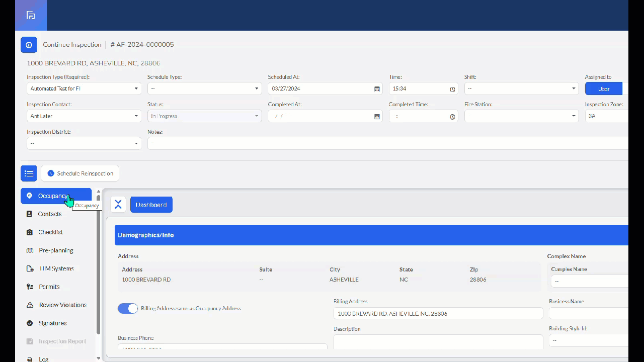Open the Schedule Type dropdown
This screenshot has width=644, height=362.
pyautogui.click(x=205, y=89)
